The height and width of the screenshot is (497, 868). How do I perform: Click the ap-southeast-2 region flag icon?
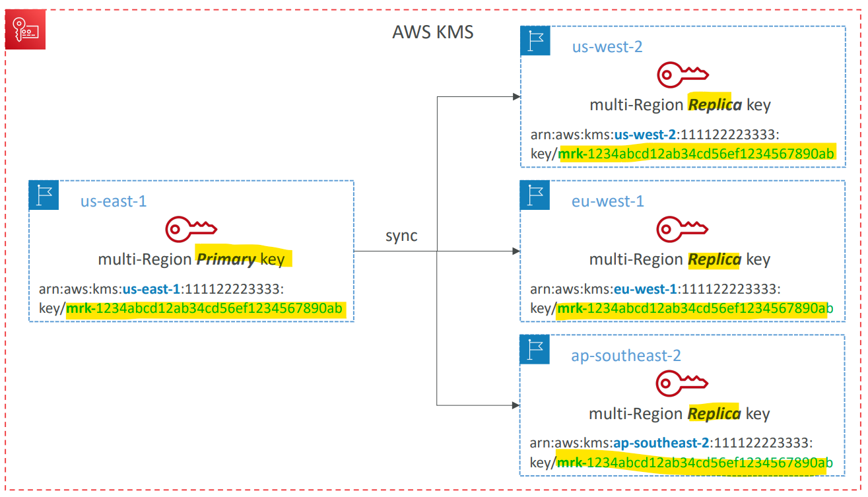coord(535,349)
